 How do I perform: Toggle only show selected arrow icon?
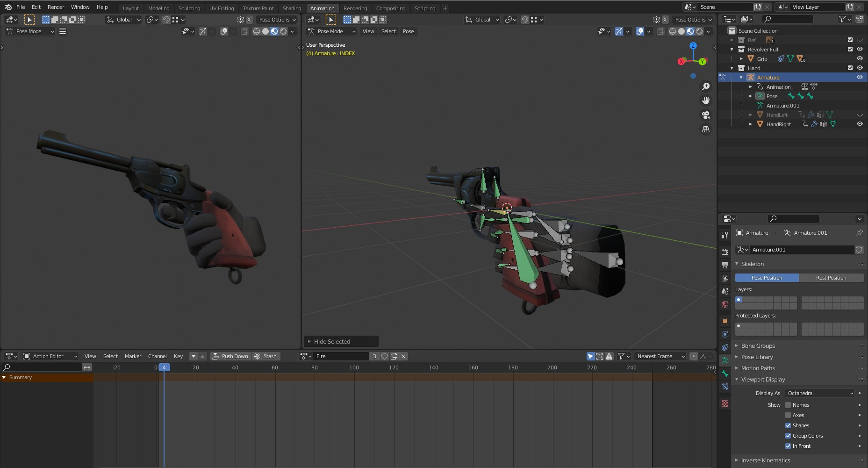tap(591, 356)
